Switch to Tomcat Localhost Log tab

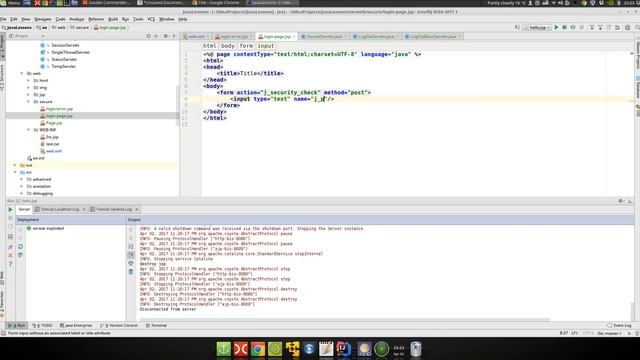[60, 209]
